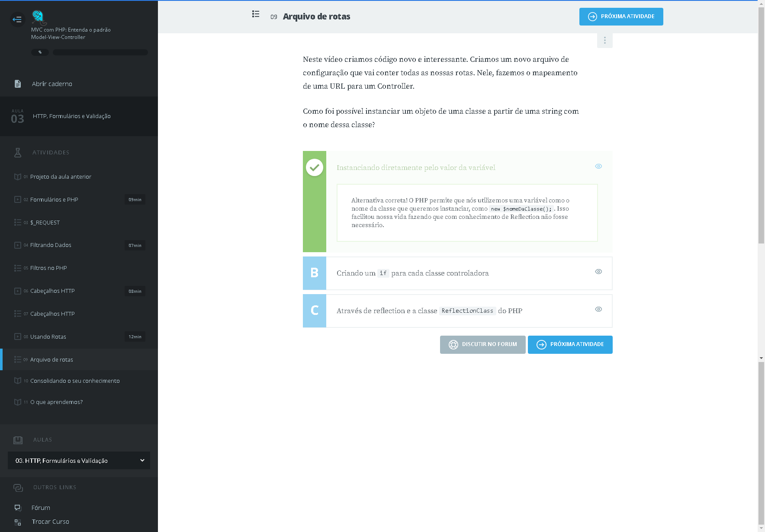
Task: Click the course logo icon
Action: coord(38,17)
